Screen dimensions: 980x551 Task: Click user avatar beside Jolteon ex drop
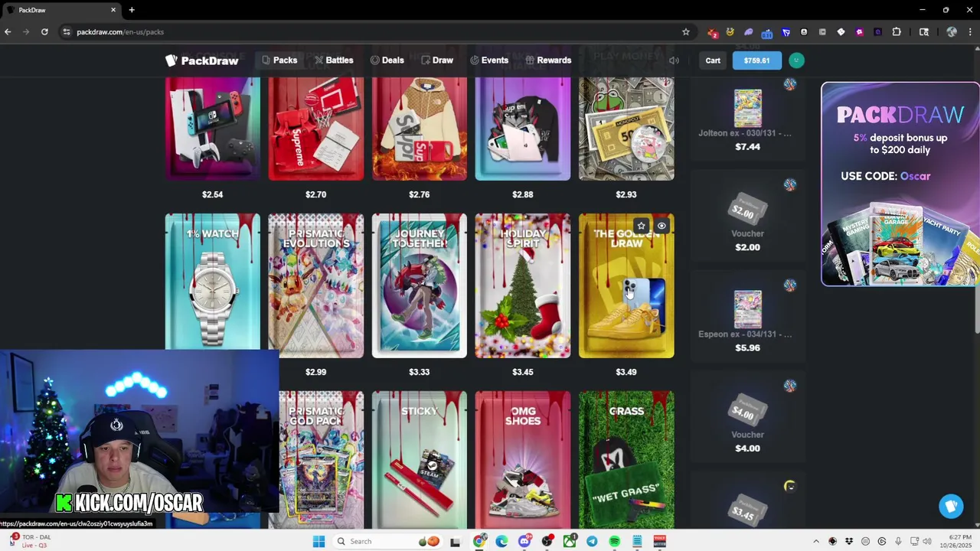point(789,84)
